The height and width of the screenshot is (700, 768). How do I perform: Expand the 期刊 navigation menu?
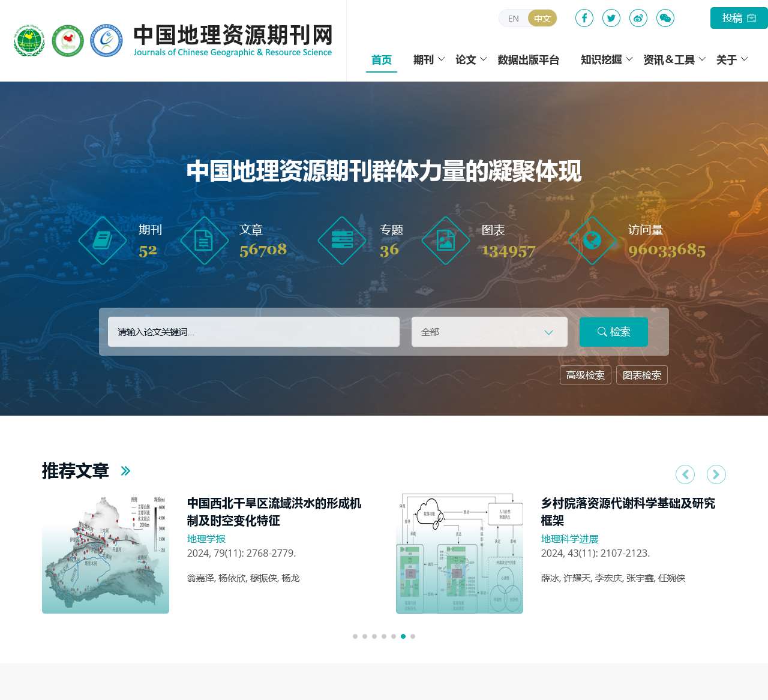point(429,59)
